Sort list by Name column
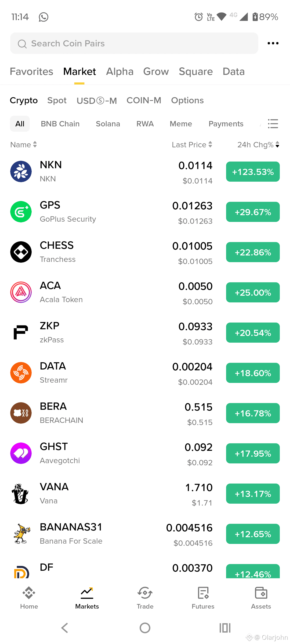Viewport: 290px width, 644px height. pos(23,145)
